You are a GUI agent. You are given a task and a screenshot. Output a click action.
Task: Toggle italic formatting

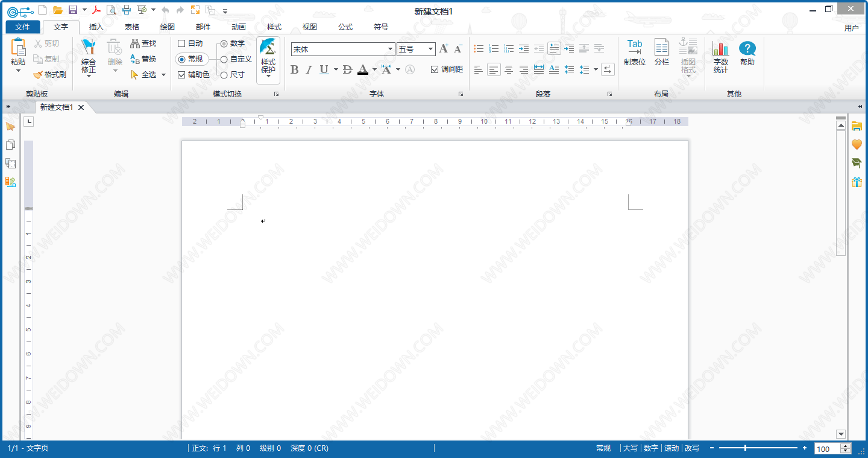[309, 70]
